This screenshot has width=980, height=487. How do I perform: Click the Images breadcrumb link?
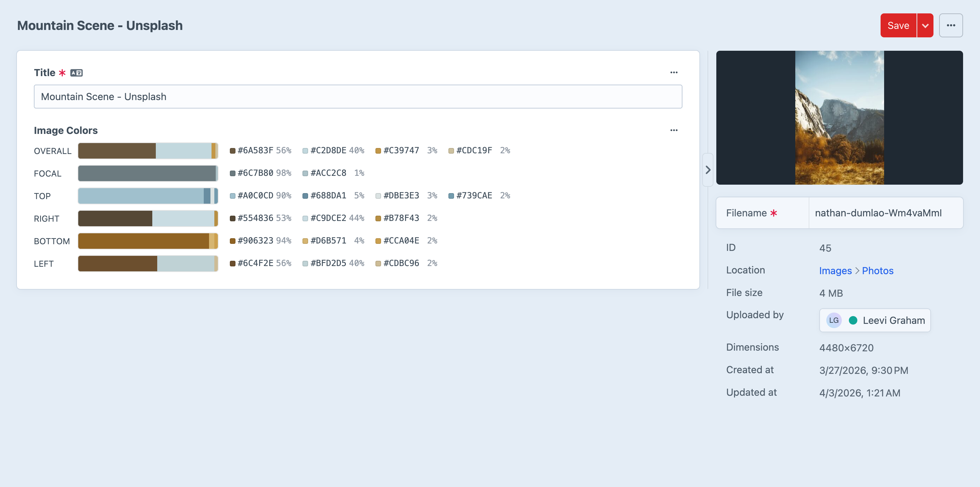[835, 270]
